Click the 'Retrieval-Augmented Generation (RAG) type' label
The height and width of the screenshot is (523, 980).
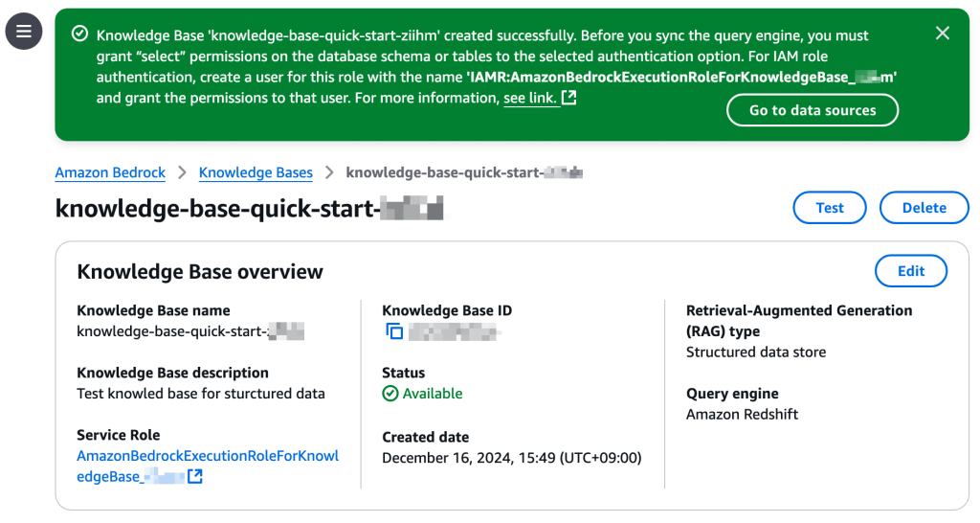tap(799, 321)
